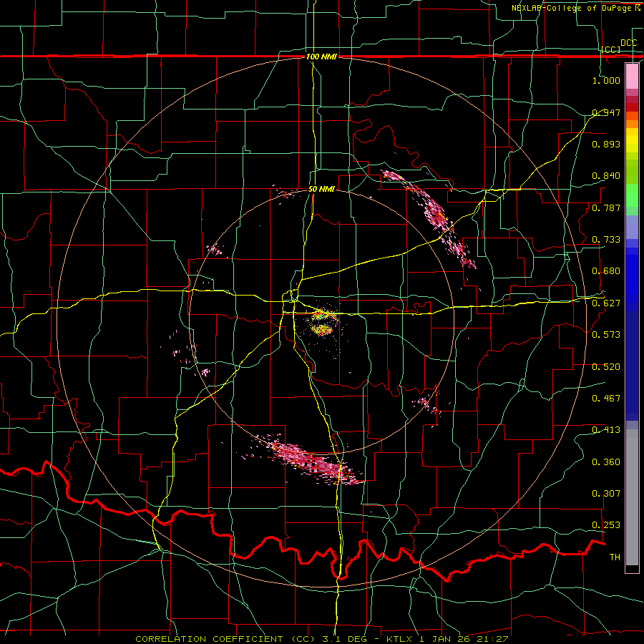This screenshot has height=644, width=644.
Task: Click the CORRELATION COEFFICIENT (CC) caption text
Action: pyautogui.click(x=225, y=639)
